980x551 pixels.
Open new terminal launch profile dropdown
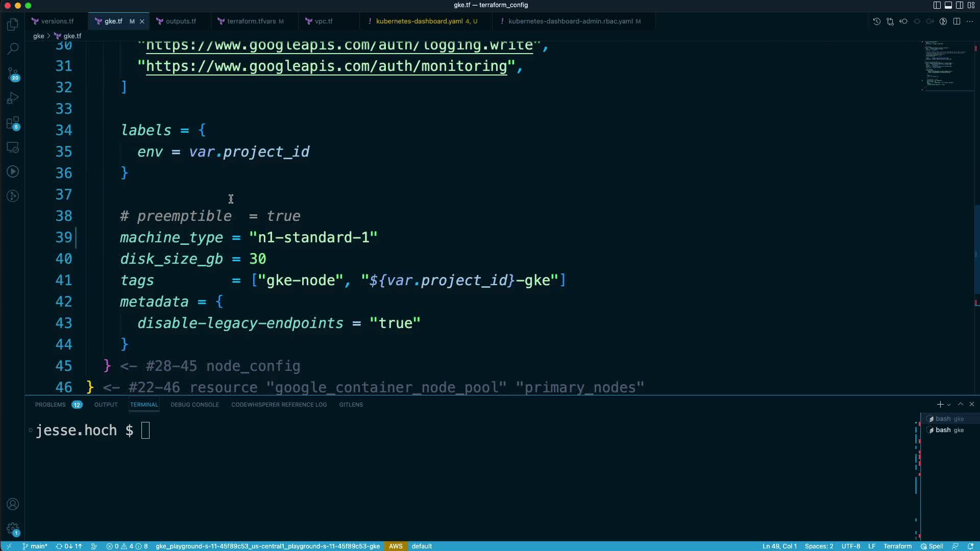tap(949, 405)
